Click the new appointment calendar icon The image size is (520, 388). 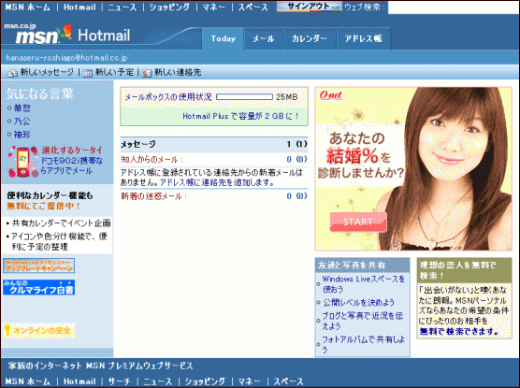pos(87,73)
